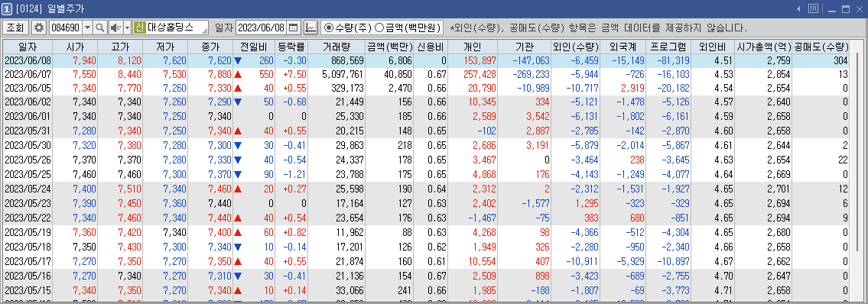The width and height of the screenshot is (868, 304).
Task: Click the date field 2023/06/08
Action: [x=262, y=27]
